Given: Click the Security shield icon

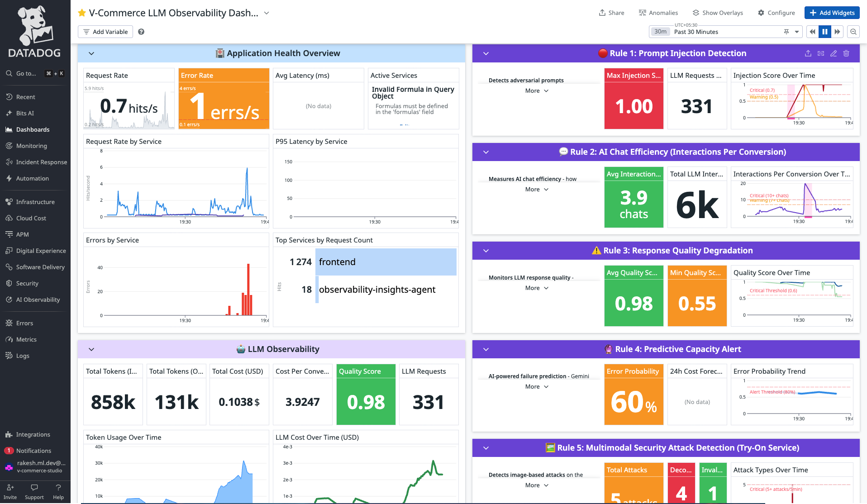Looking at the screenshot, I should click(x=9, y=283).
